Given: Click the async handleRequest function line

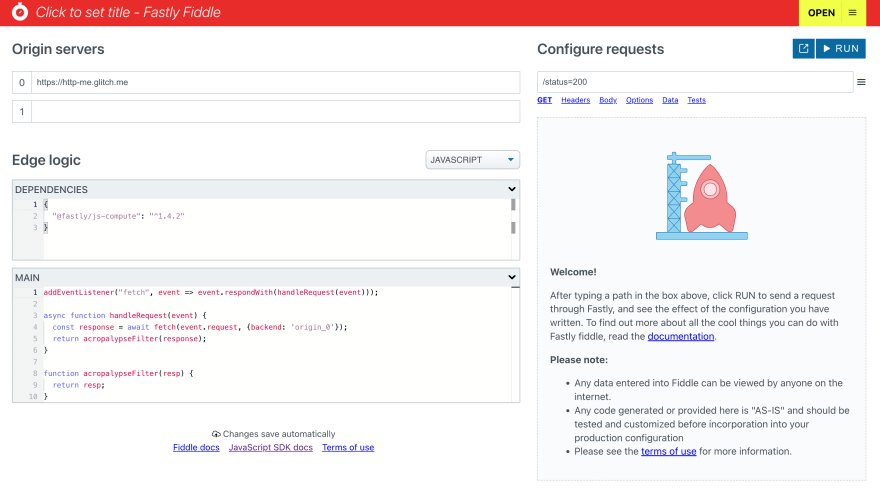Looking at the screenshot, I should coord(125,315).
